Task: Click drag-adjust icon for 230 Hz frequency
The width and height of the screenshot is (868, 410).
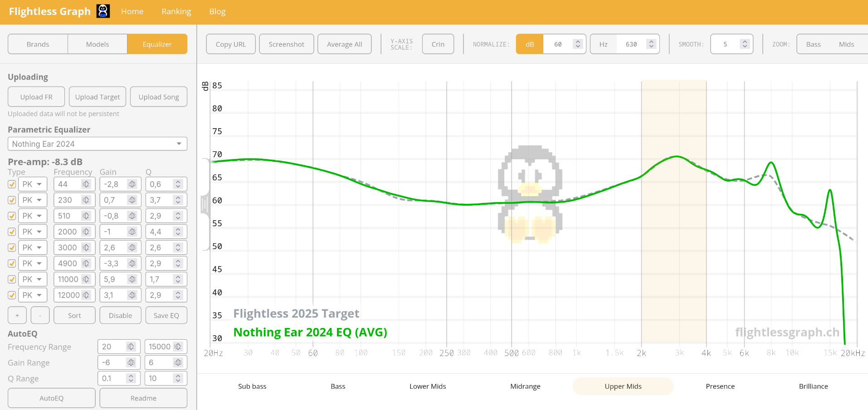Action: pyautogui.click(x=86, y=200)
